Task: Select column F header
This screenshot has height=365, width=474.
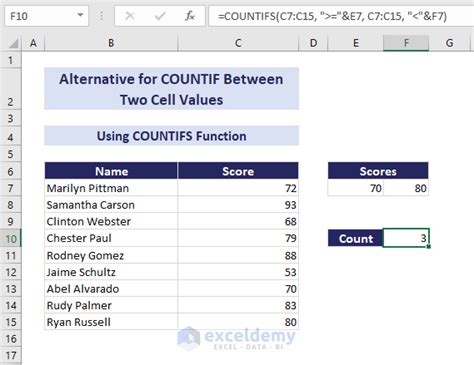Action: coord(406,43)
